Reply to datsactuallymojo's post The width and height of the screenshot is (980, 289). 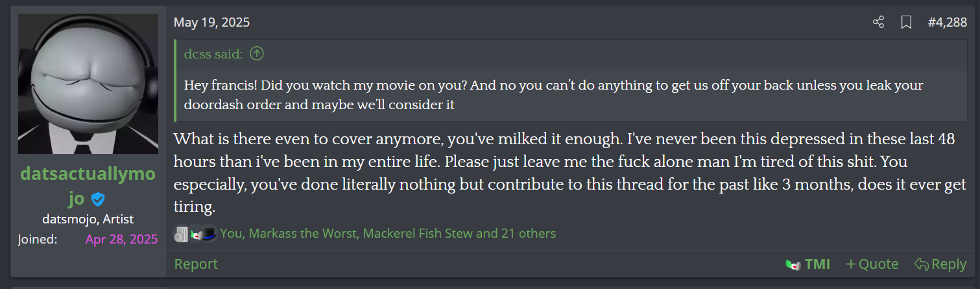coord(940,264)
